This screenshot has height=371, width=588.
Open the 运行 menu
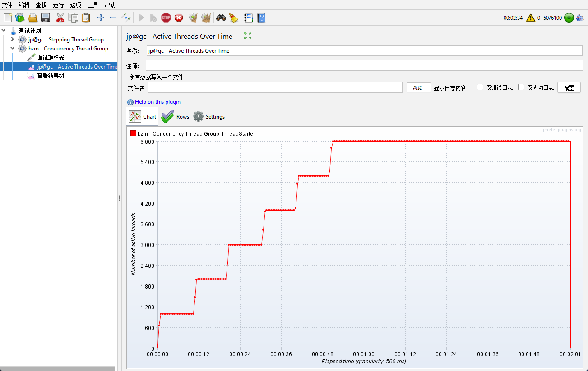click(x=58, y=5)
